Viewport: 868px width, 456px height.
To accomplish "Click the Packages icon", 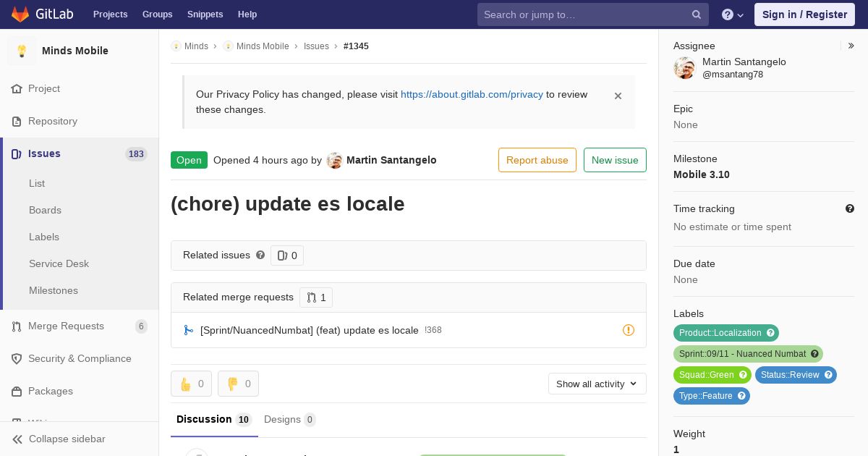I will click(x=17, y=391).
